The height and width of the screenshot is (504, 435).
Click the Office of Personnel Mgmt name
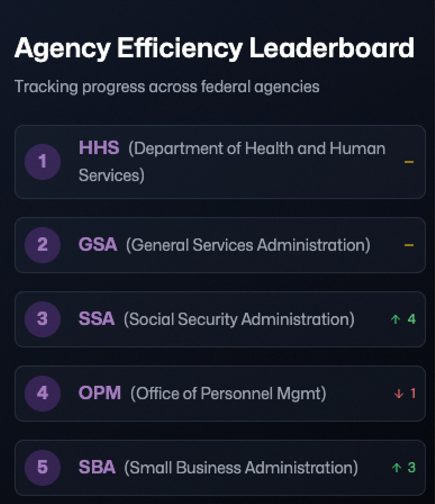(228, 394)
